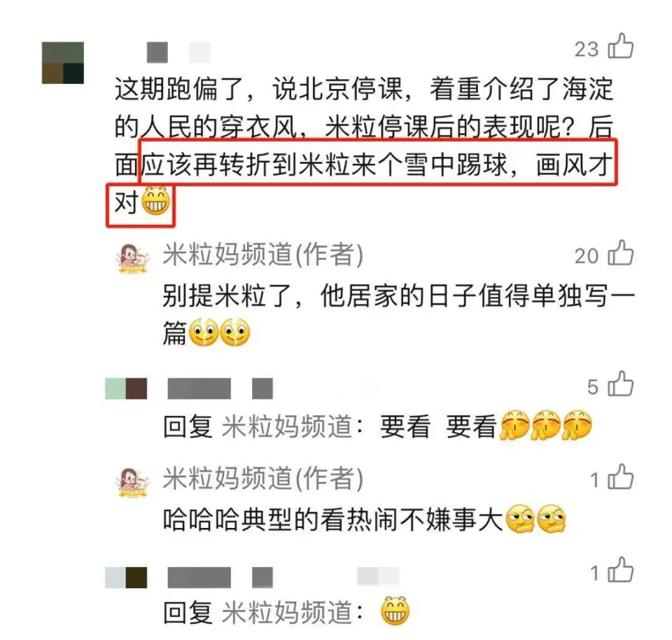Like the '要看 要看' reply with 5 likes

pyautogui.click(x=621, y=384)
